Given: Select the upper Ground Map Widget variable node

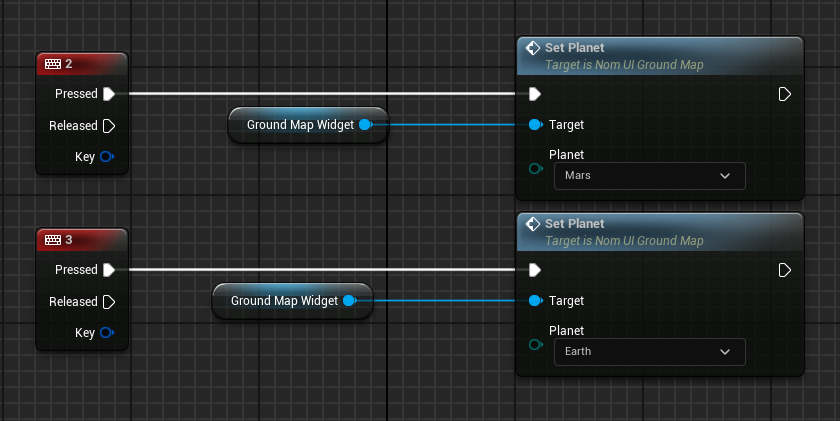Looking at the screenshot, I should tap(298, 125).
